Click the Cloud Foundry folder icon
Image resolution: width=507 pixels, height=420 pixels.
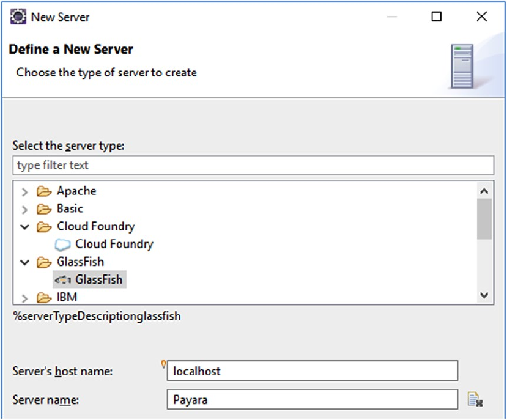43,227
